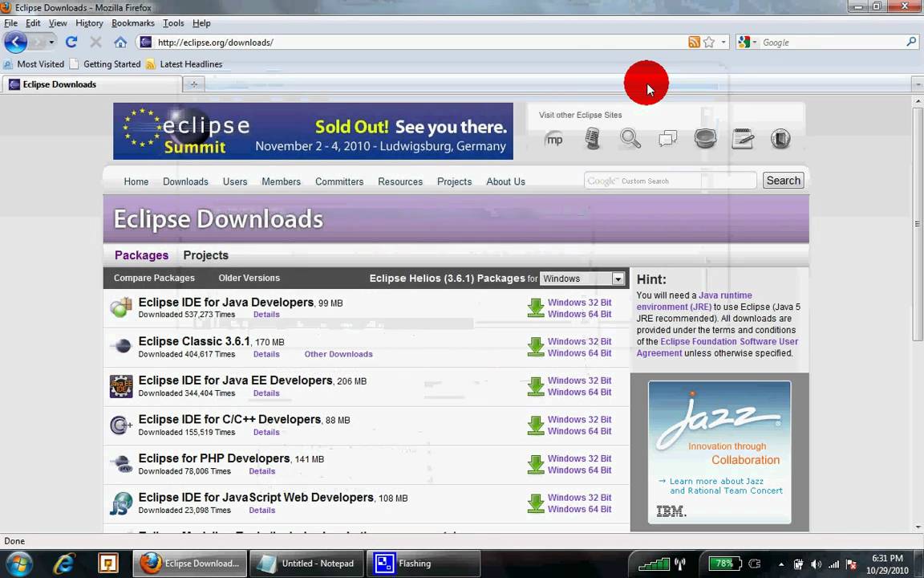Image resolution: width=924 pixels, height=578 pixels.
Task: Switch to Flashing taskbar window
Action: [x=423, y=564]
